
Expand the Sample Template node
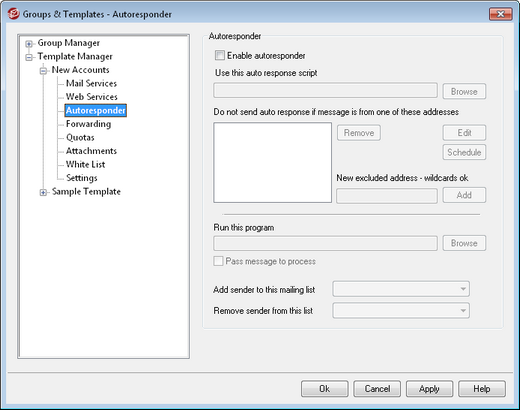click(43, 192)
